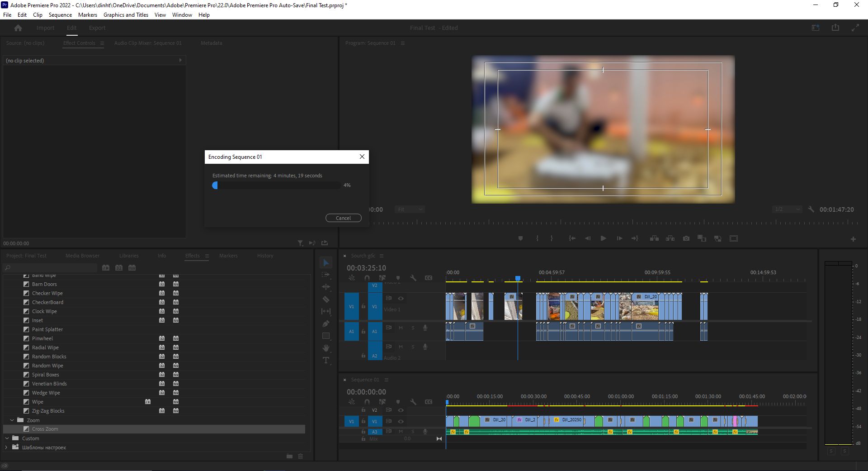
Task: Click the Effects search field
Action: (50, 268)
